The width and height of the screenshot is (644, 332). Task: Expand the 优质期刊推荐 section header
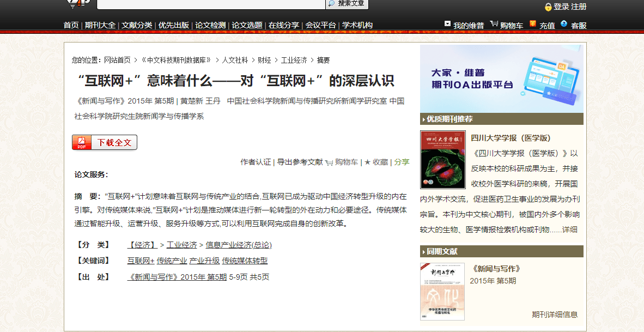coord(501,119)
